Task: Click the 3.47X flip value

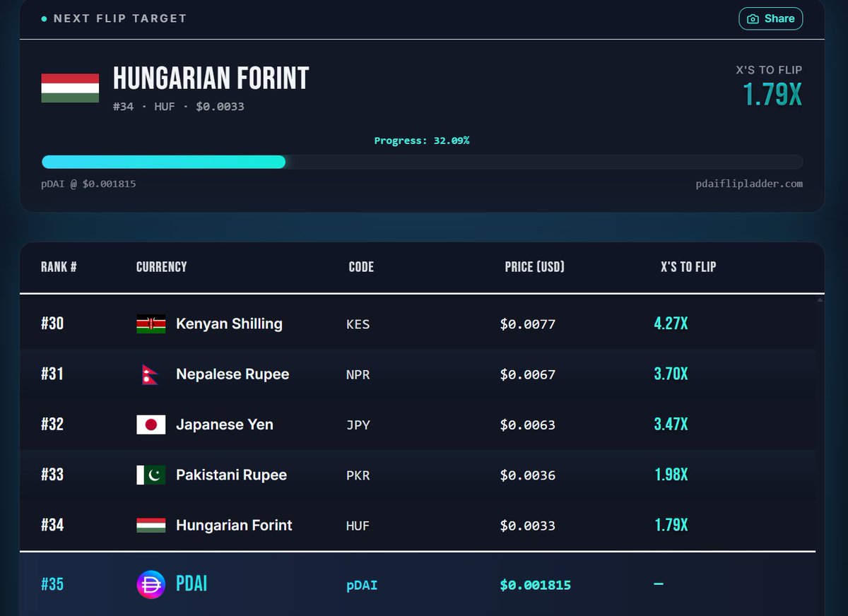Action: tap(671, 425)
